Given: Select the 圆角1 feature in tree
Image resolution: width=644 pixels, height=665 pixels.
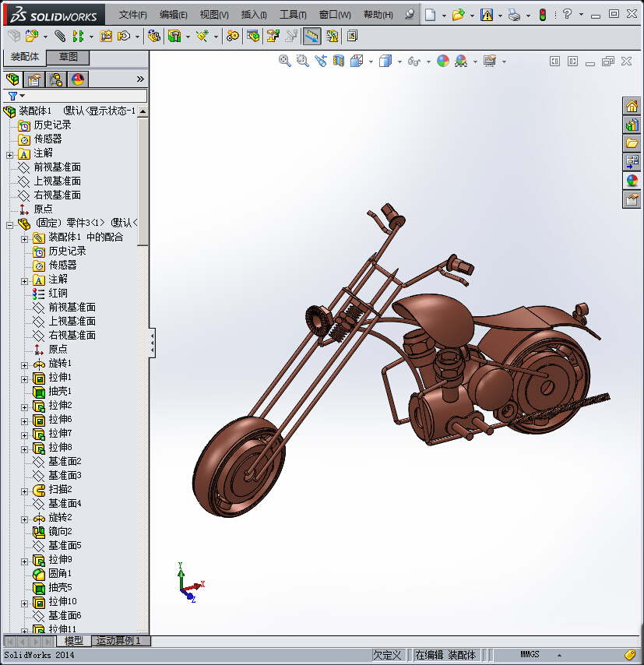Looking at the screenshot, I should coord(52,573).
